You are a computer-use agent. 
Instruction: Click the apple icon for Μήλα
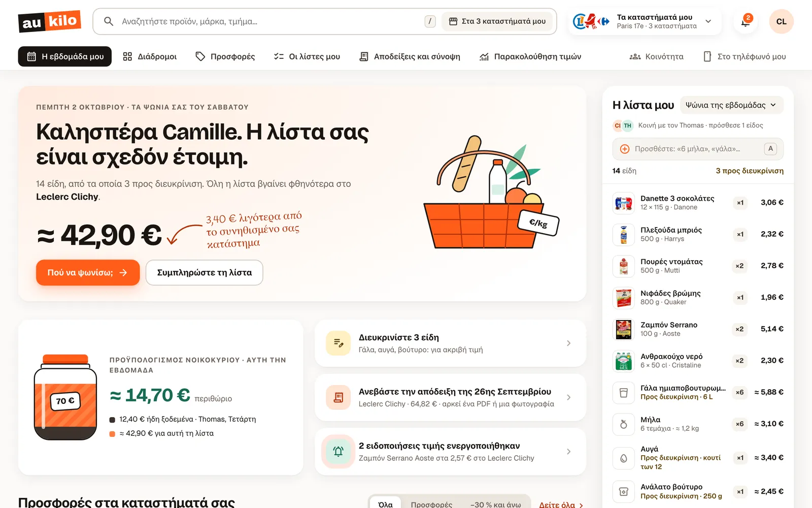[x=624, y=424]
